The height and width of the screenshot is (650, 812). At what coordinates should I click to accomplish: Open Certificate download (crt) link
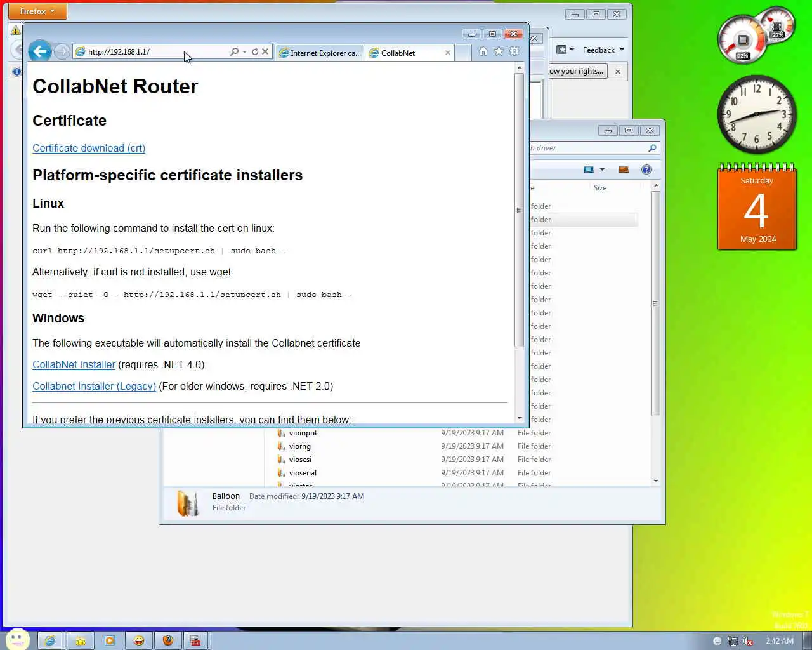[x=89, y=148]
